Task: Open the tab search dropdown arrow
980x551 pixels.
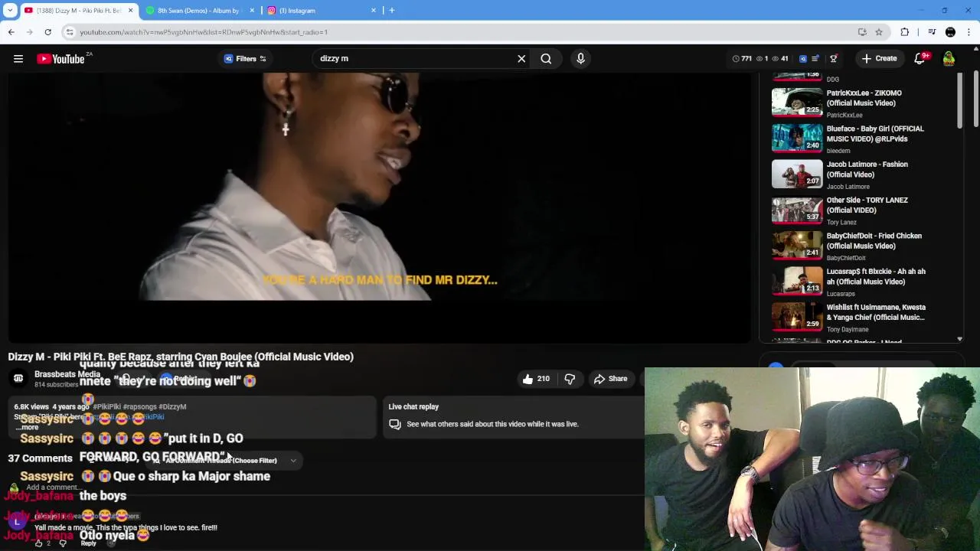Action: 10,11
